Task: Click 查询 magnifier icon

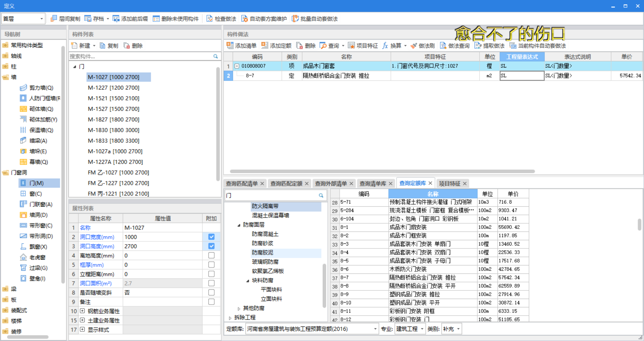Action: [323, 46]
